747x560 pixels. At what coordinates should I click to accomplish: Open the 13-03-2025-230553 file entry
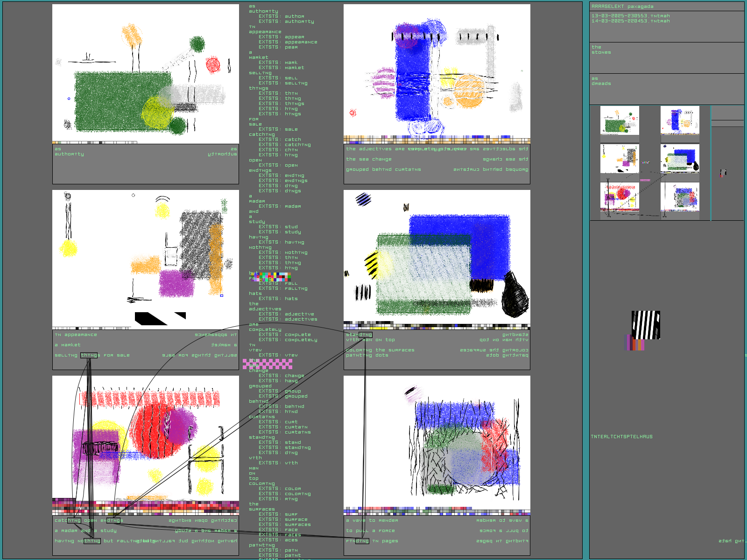click(630, 16)
